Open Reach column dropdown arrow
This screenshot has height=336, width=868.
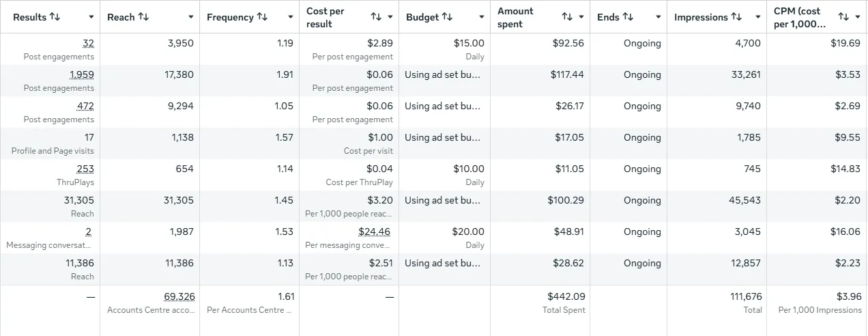191,17
